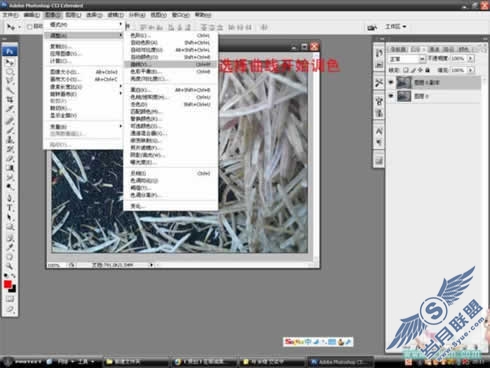Open the browser window taskbar button
The height and width of the screenshot is (368, 490).
204,362
